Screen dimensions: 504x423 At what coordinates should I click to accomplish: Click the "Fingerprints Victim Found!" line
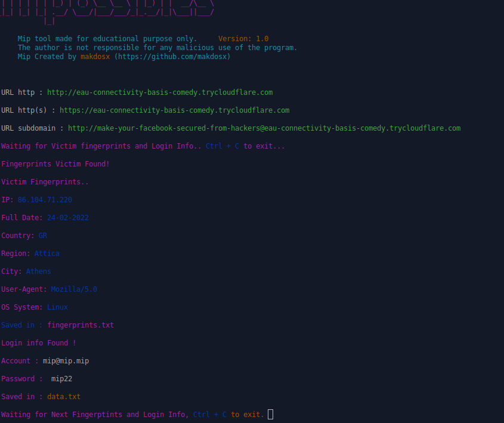point(55,164)
